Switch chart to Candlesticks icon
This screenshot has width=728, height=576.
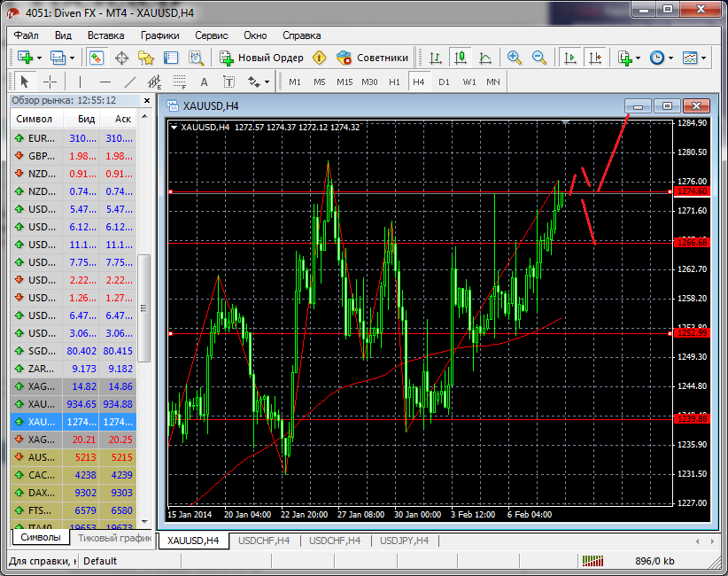[461, 58]
